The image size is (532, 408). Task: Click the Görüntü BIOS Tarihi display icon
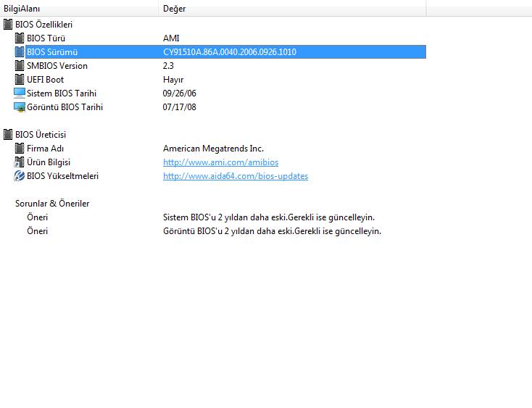coord(20,107)
